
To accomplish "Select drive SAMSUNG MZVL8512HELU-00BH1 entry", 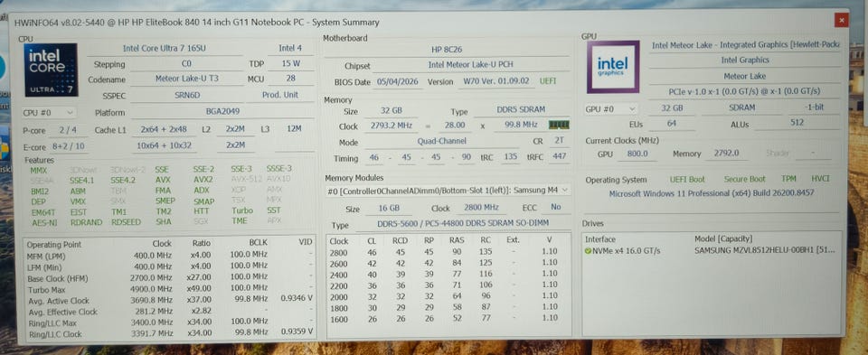I will [765, 250].
